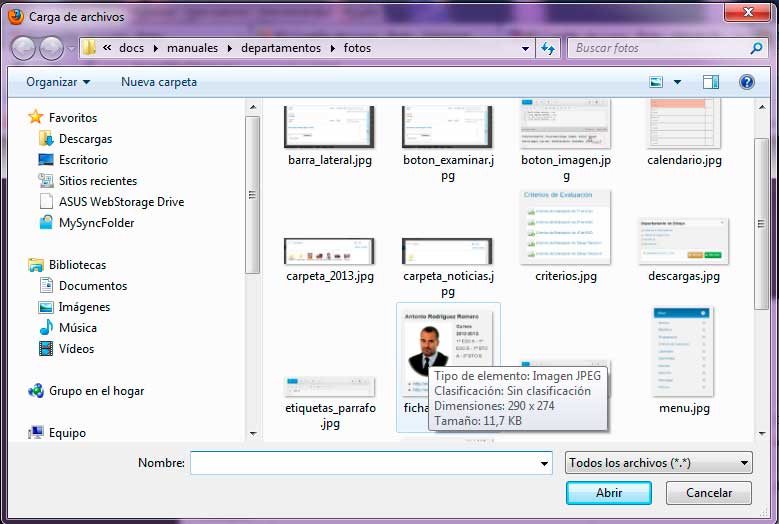This screenshot has height=524, width=779.
Task: Click Nueva carpeta in the toolbar
Action: [x=159, y=82]
